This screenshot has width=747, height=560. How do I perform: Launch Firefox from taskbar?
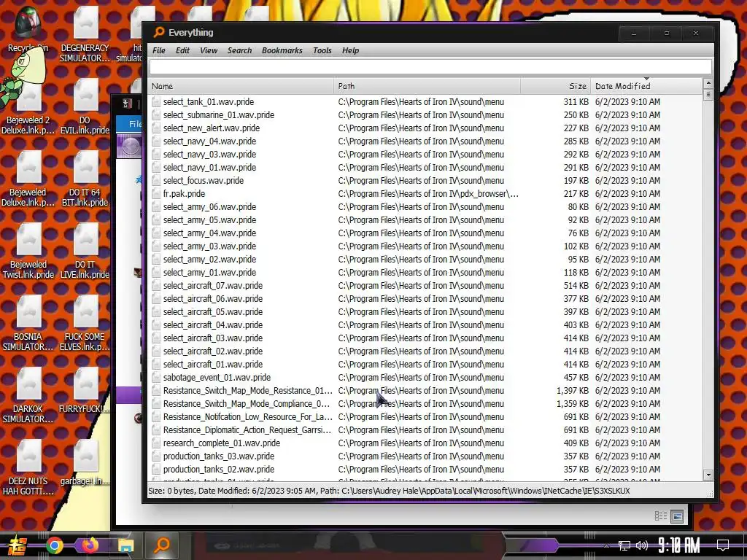tap(90, 545)
